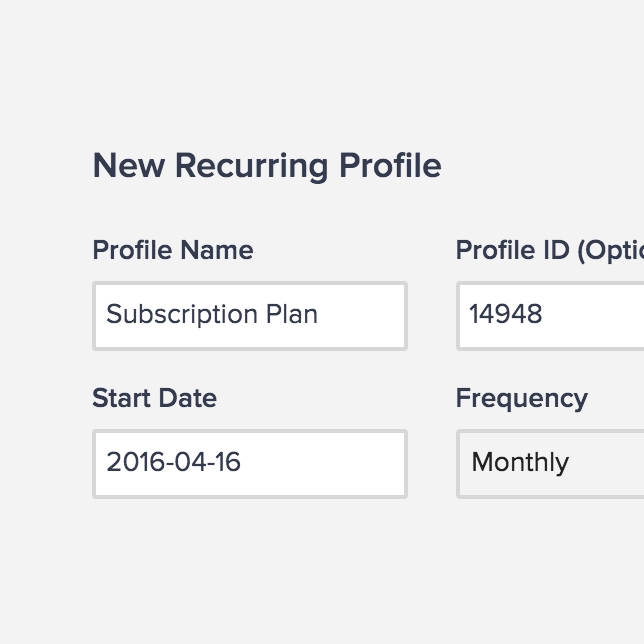Edit the Subscription Plan profile name
This screenshot has height=644, width=644.
(x=250, y=316)
